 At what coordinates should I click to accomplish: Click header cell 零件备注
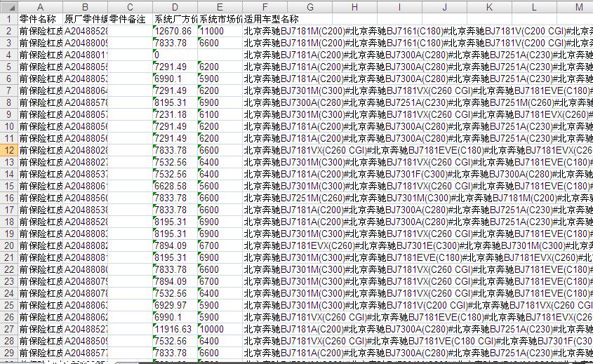pos(131,19)
